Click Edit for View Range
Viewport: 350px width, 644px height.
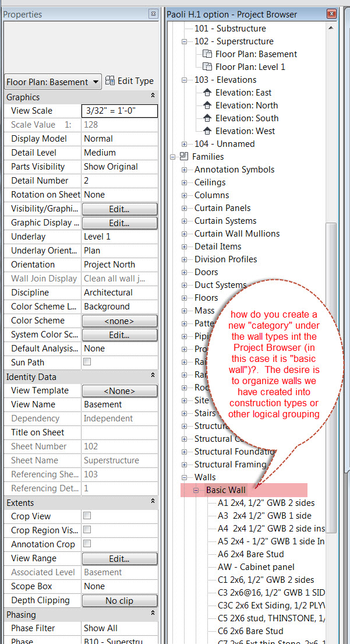pyautogui.click(x=119, y=558)
